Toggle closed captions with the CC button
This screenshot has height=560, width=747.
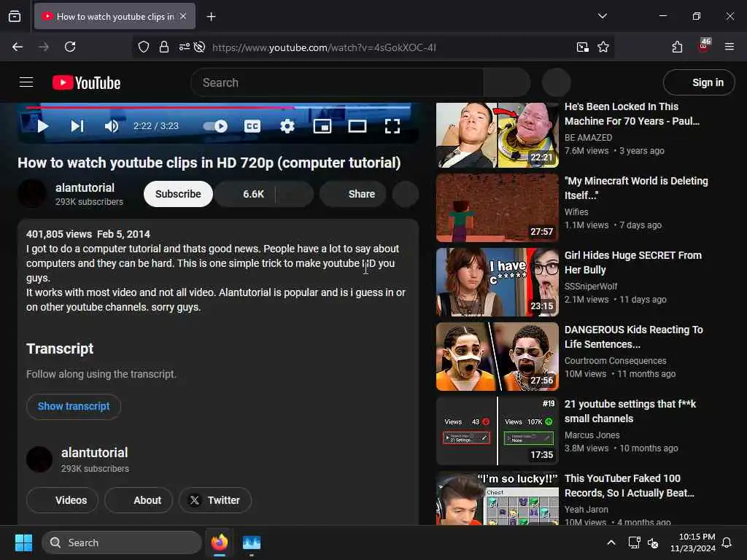(x=252, y=126)
